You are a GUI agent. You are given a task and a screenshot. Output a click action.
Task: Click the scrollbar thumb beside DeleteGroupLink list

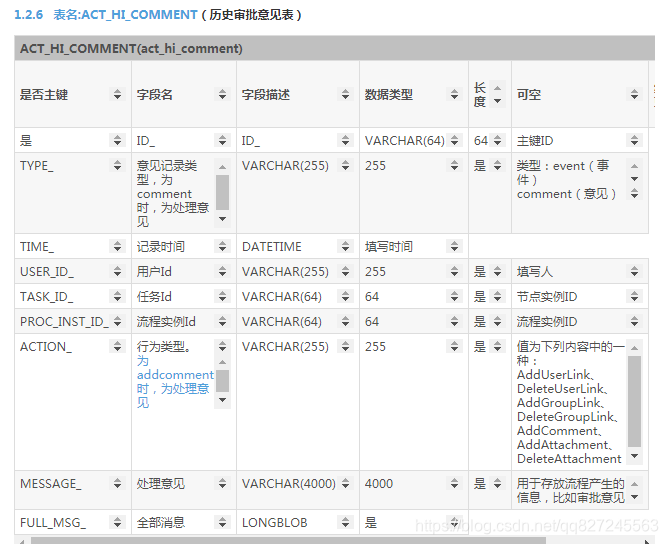tap(634, 402)
